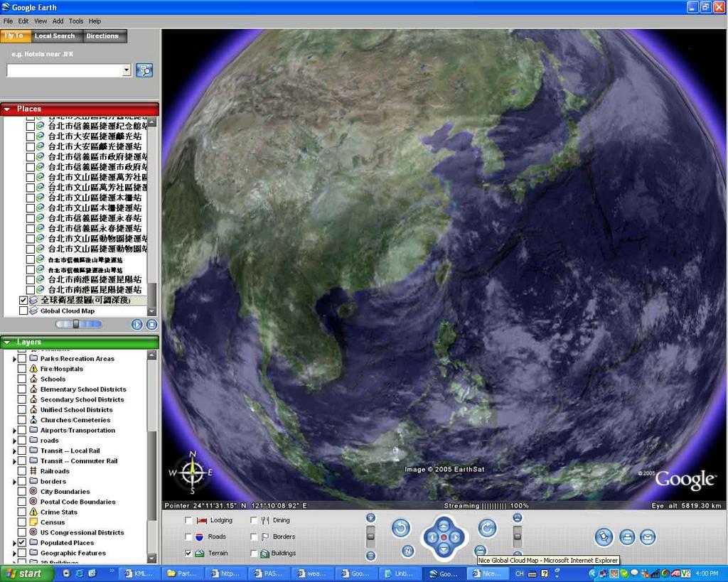The height and width of the screenshot is (582, 728).
Task: Click the move up navigation arrow
Action: pyautogui.click(x=444, y=525)
